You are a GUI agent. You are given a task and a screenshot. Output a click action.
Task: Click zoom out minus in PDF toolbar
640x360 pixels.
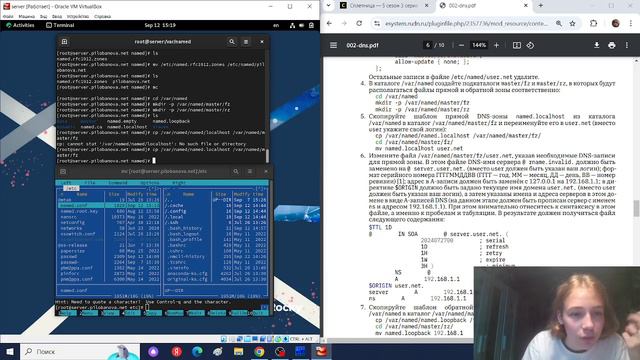click(461, 45)
